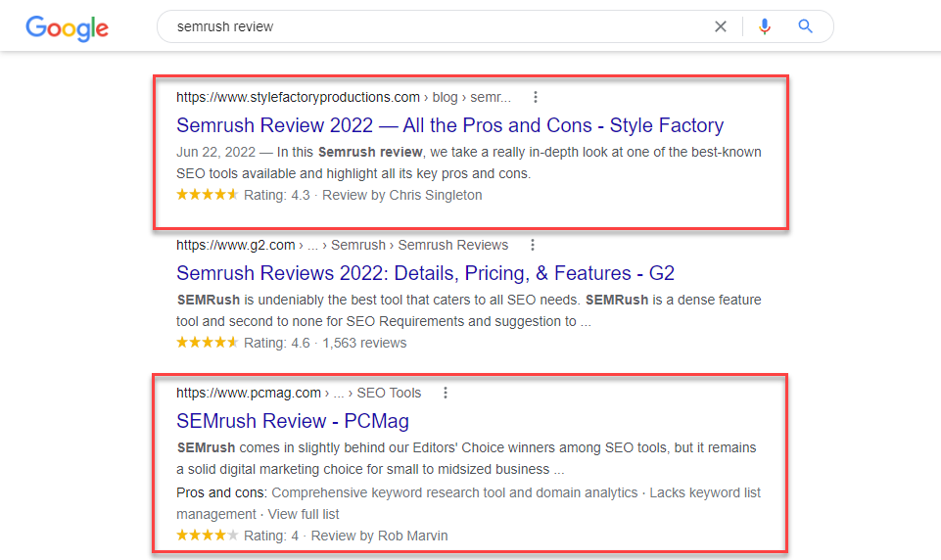
Task: Click the Google logo
Action: coord(68,28)
